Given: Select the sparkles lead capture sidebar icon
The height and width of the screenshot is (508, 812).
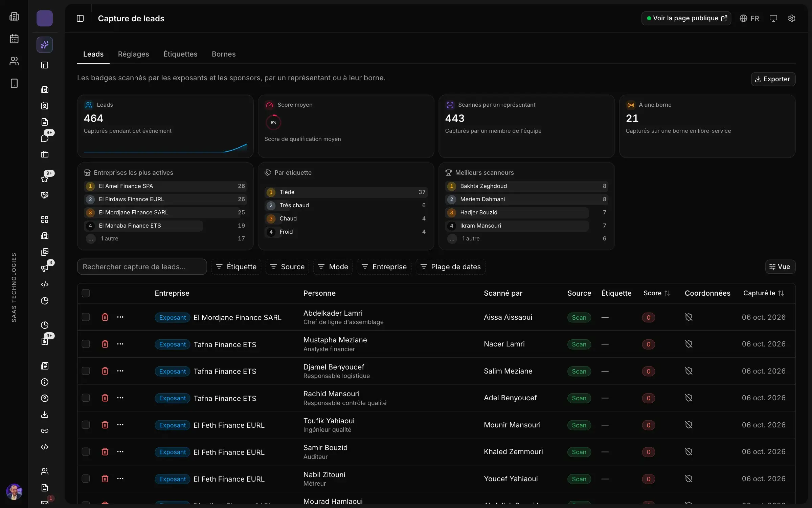Looking at the screenshot, I should click(45, 45).
